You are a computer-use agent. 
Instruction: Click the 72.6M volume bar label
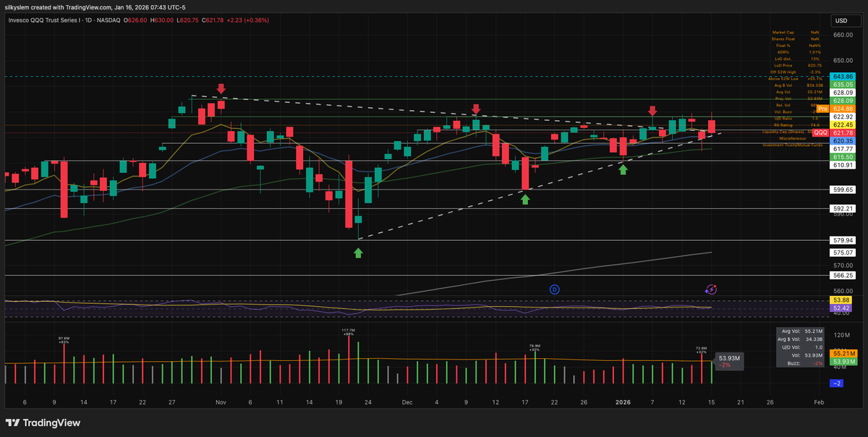[x=702, y=350]
